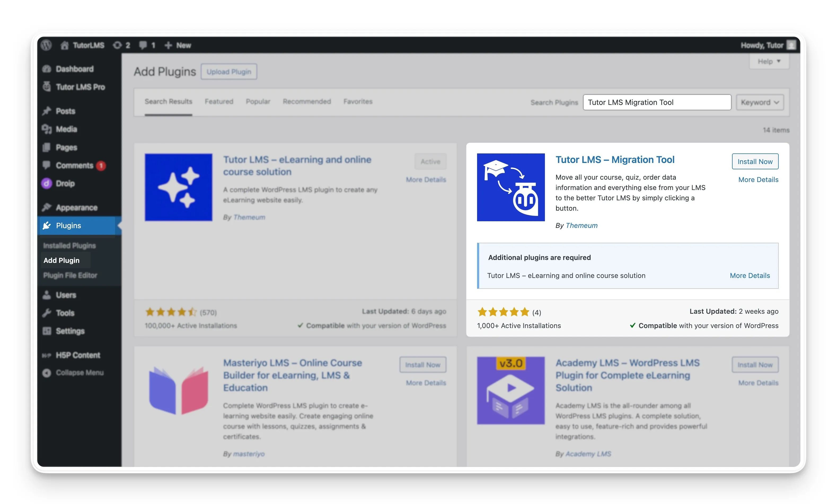The image size is (837, 504).
Task: Open the Users sidebar icon
Action: (x=47, y=295)
